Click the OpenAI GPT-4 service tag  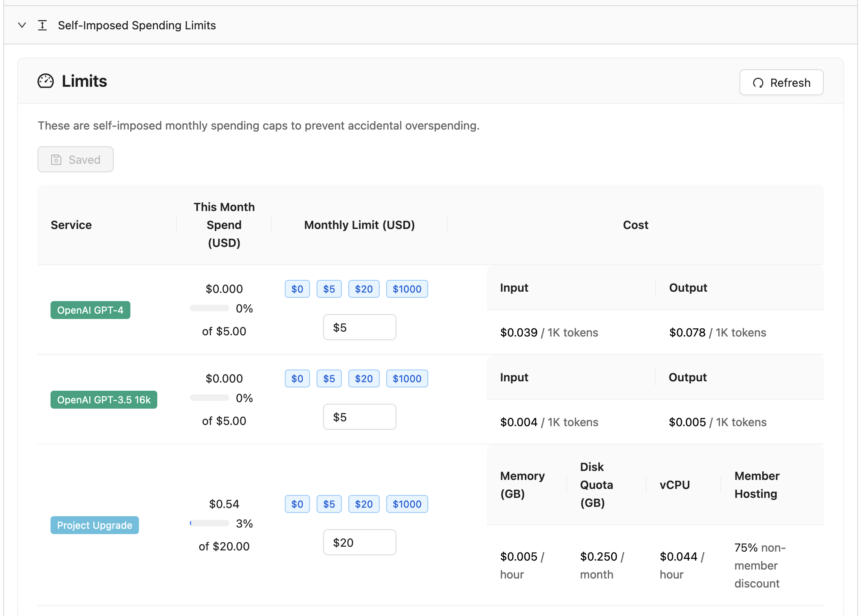click(x=90, y=310)
